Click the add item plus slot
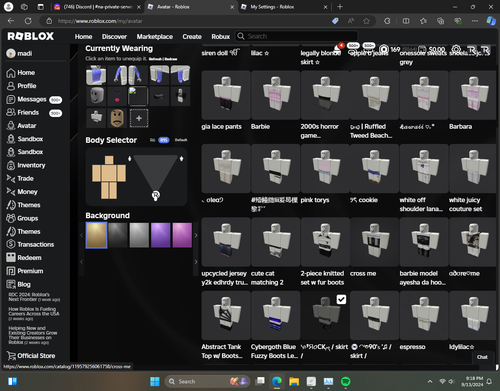The height and width of the screenshot is (391, 500). coord(139,118)
